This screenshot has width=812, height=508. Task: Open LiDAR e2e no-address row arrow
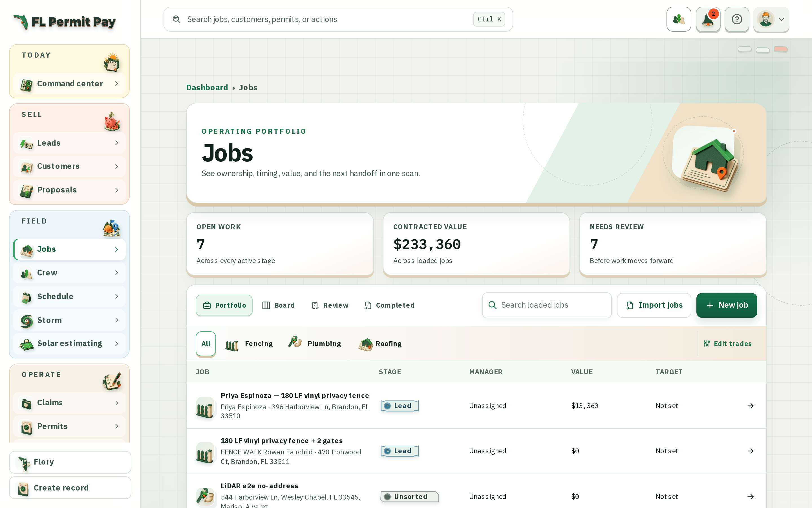coord(751,497)
